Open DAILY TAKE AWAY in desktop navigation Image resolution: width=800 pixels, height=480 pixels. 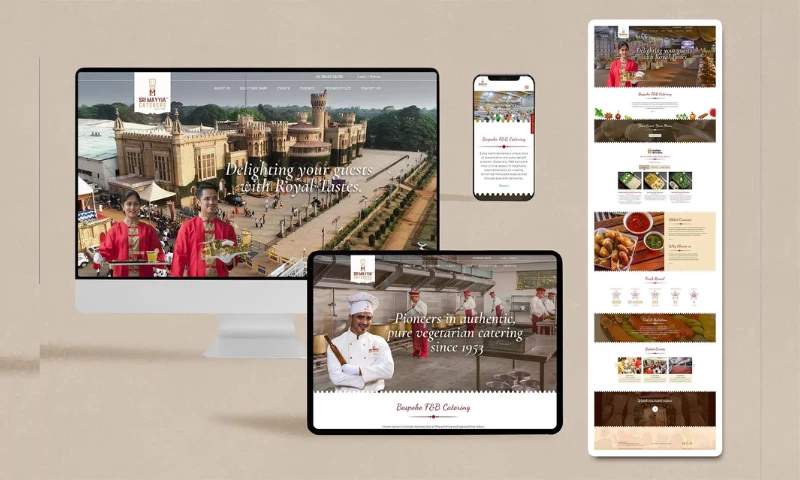(x=254, y=88)
